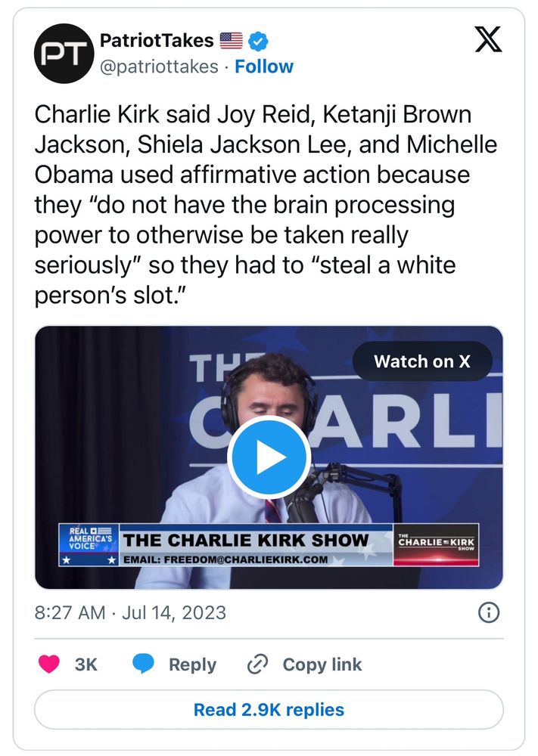Click the video lower-third Charlie Kirk Show banner
This screenshot has width=538, height=756.
pyautogui.click(x=269, y=545)
